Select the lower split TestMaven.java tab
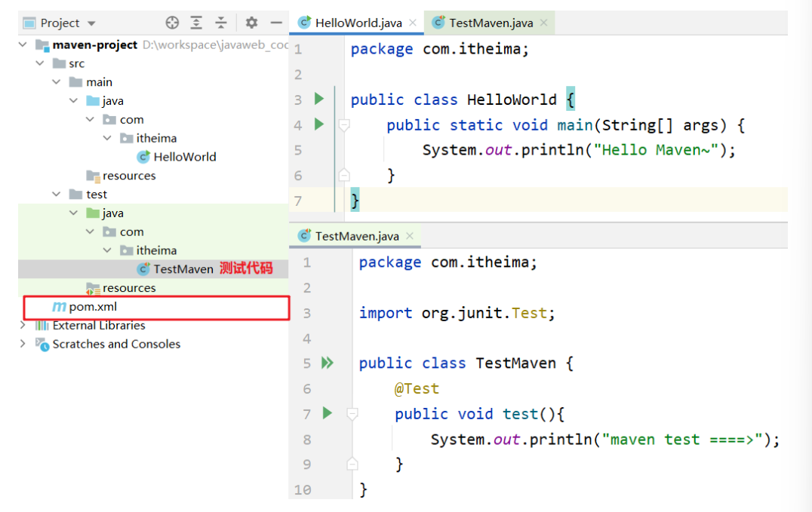The width and height of the screenshot is (812, 512). point(357,236)
